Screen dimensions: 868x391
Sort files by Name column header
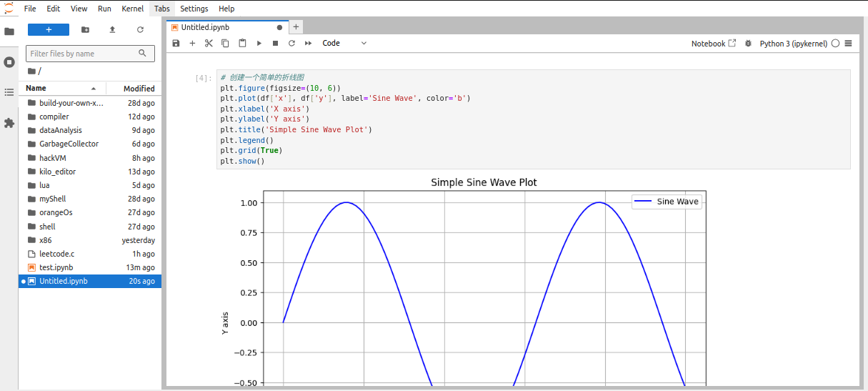click(61, 89)
